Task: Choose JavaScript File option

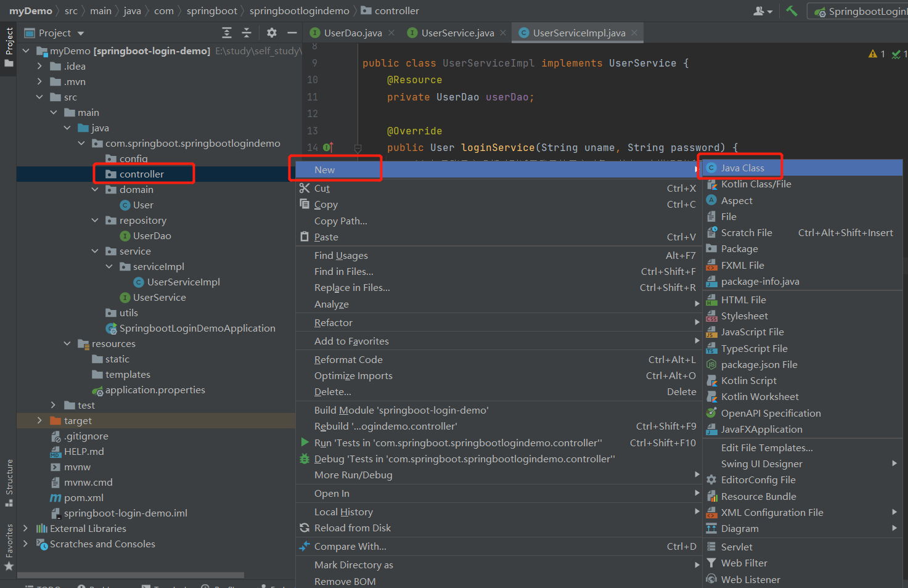Action: coord(803,332)
